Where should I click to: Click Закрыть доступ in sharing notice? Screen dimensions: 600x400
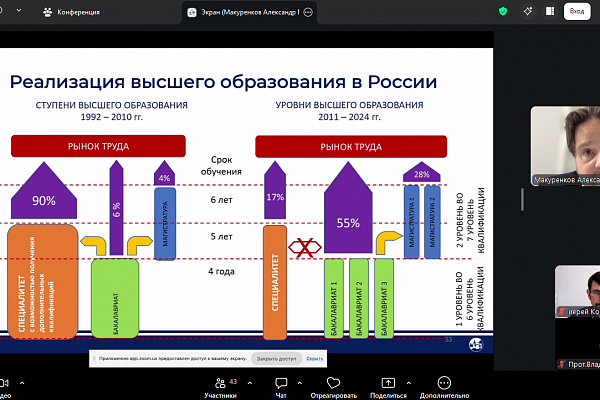point(276,359)
